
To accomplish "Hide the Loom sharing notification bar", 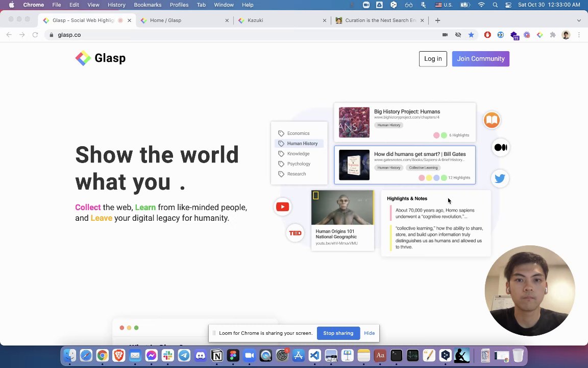I will [x=369, y=333].
